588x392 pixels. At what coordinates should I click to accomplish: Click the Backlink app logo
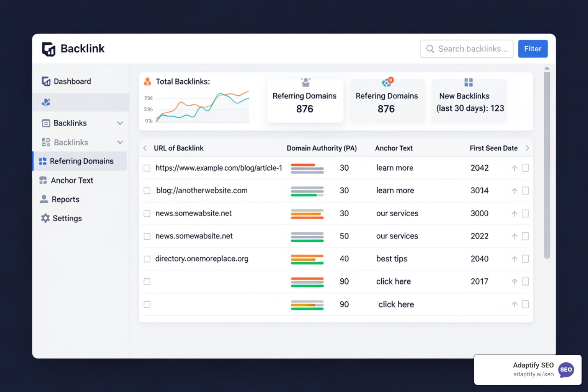click(x=49, y=49)
